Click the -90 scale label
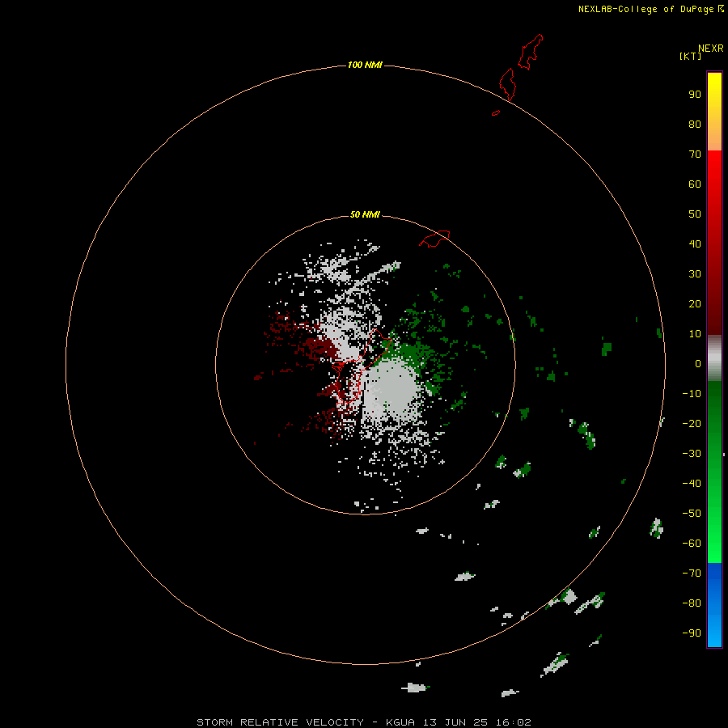Screen dimensions: 728x728 pyautogui.click(x=692, y=633)
